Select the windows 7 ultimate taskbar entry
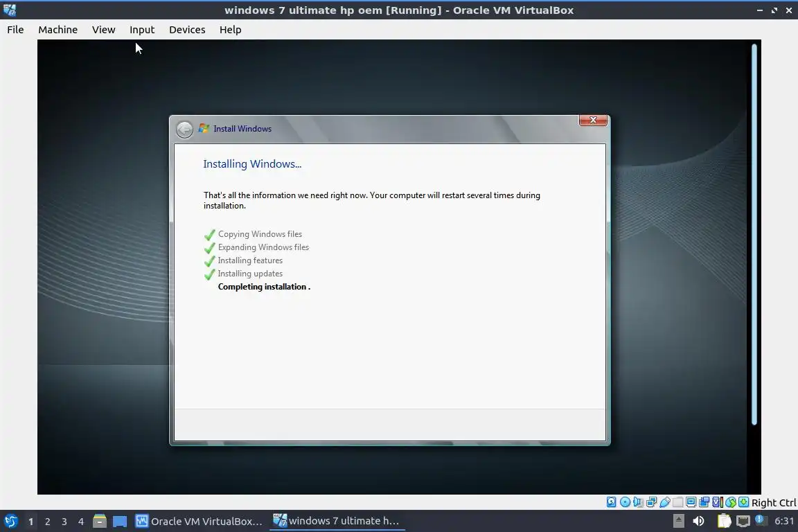 (337, 521)
